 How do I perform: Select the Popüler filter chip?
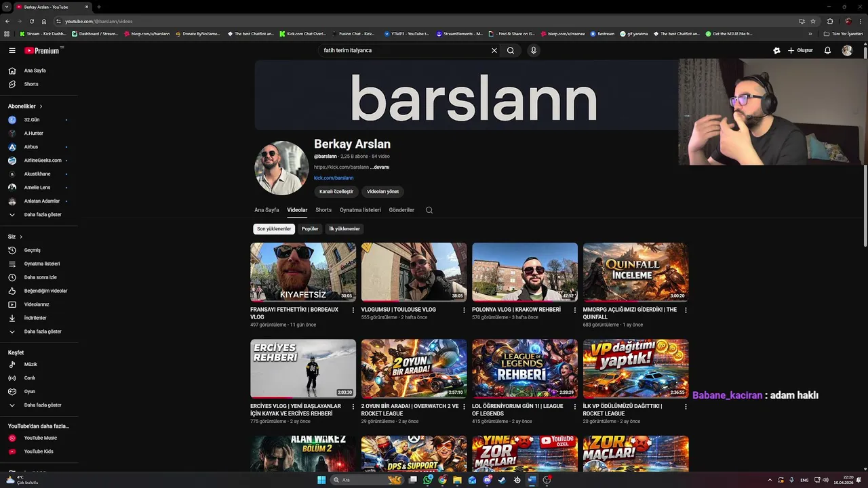pyautogui.click(x=310, y=229)
